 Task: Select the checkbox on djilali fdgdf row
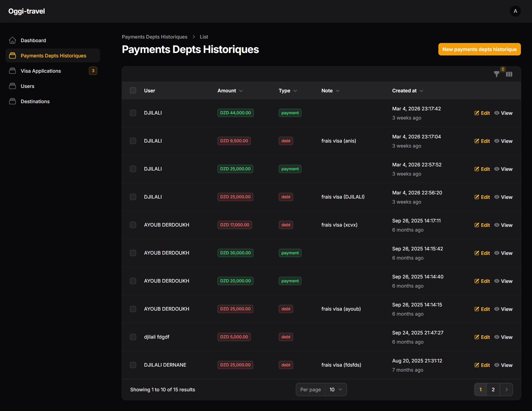click(x=133, y=337)
